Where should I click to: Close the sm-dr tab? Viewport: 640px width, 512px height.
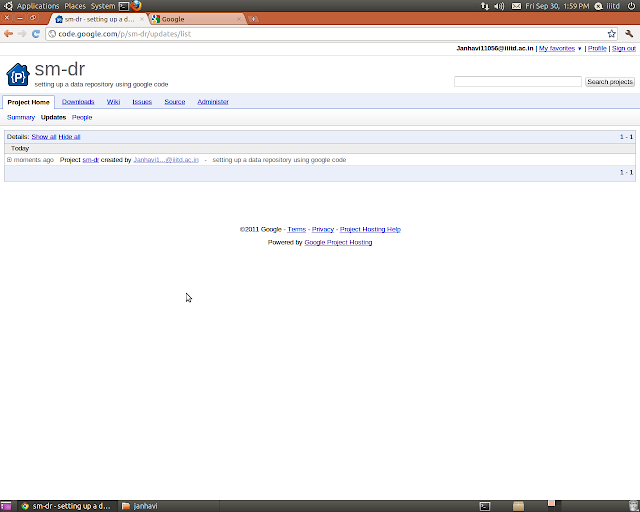point(142,19)
